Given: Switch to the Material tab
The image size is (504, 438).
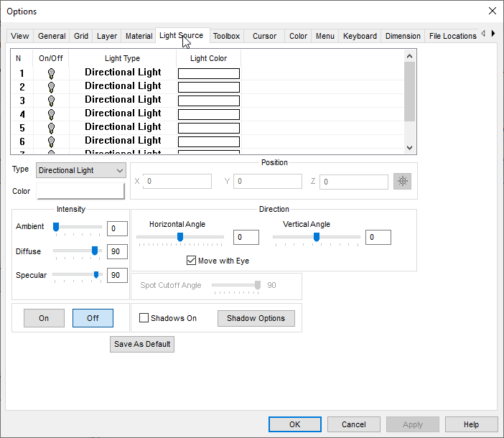Looking at the screenshot, I should point(139,36).
